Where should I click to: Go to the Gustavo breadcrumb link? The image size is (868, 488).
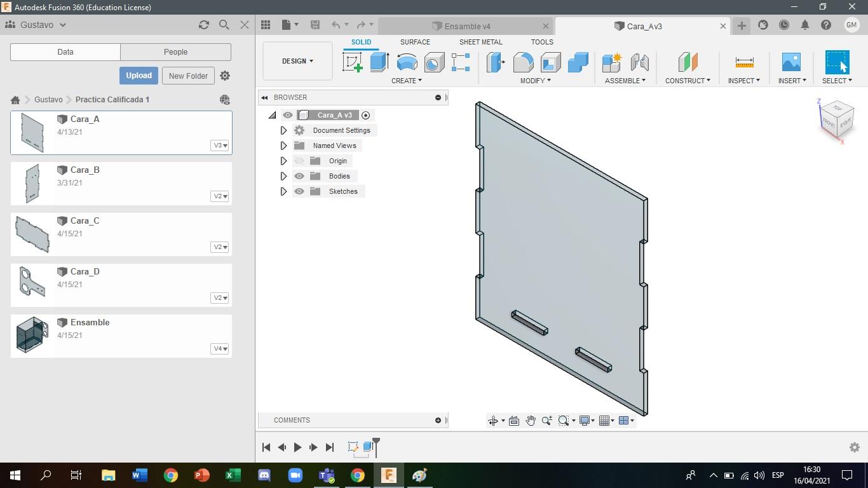coord(48,100)
